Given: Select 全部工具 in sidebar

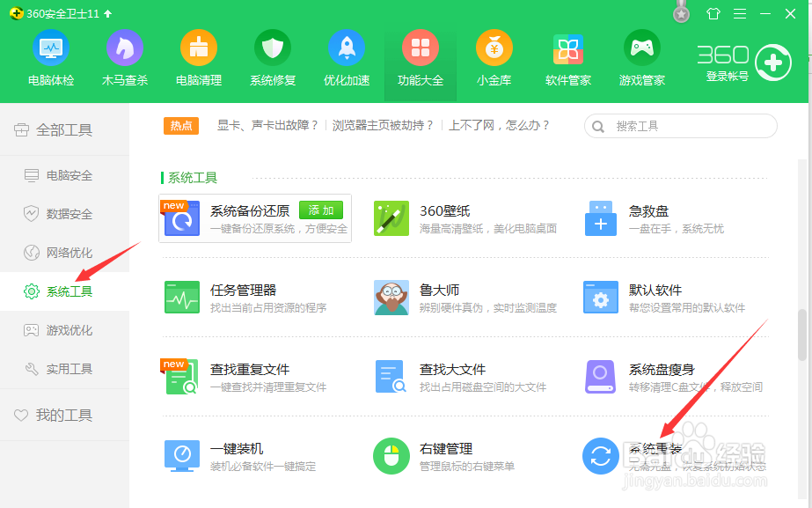Looking at the screenshot, I should 64,129.
